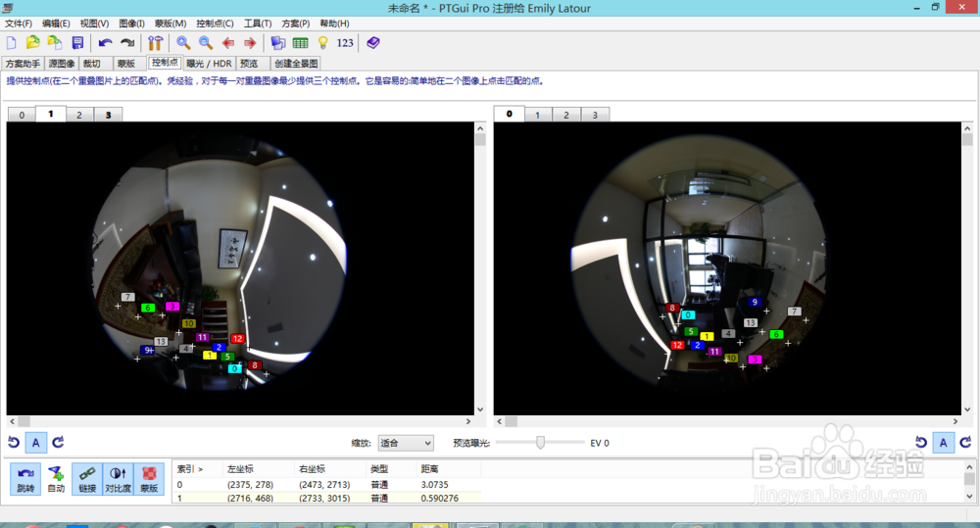The image size is (980, 528).
Task: Click the 自动 auto add button
Action: coord(56,479)
